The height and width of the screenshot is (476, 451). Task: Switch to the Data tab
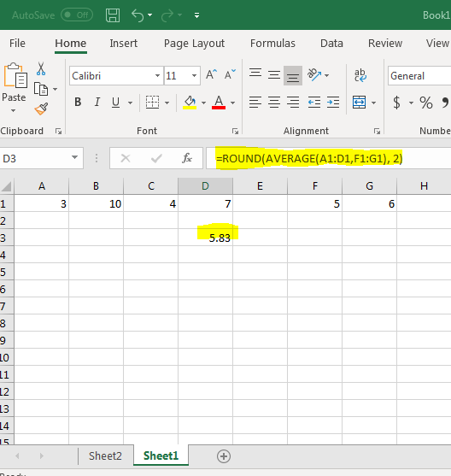coord(331,43)
